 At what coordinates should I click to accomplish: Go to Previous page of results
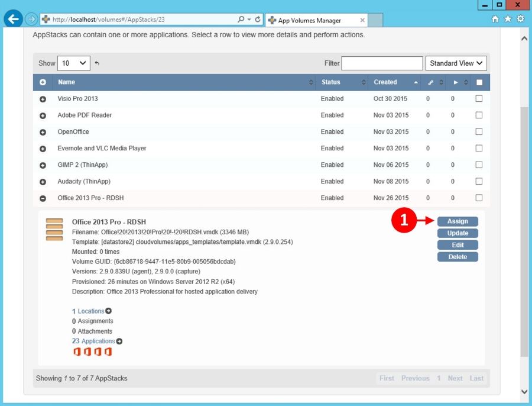point(416,378)
